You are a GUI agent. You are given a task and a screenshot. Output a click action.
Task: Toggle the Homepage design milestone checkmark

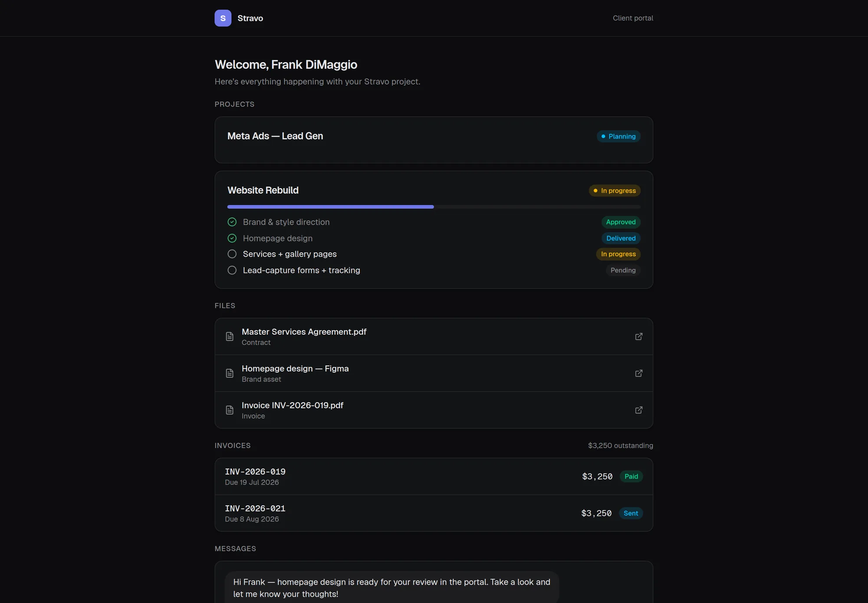click(x=232, y=238)
